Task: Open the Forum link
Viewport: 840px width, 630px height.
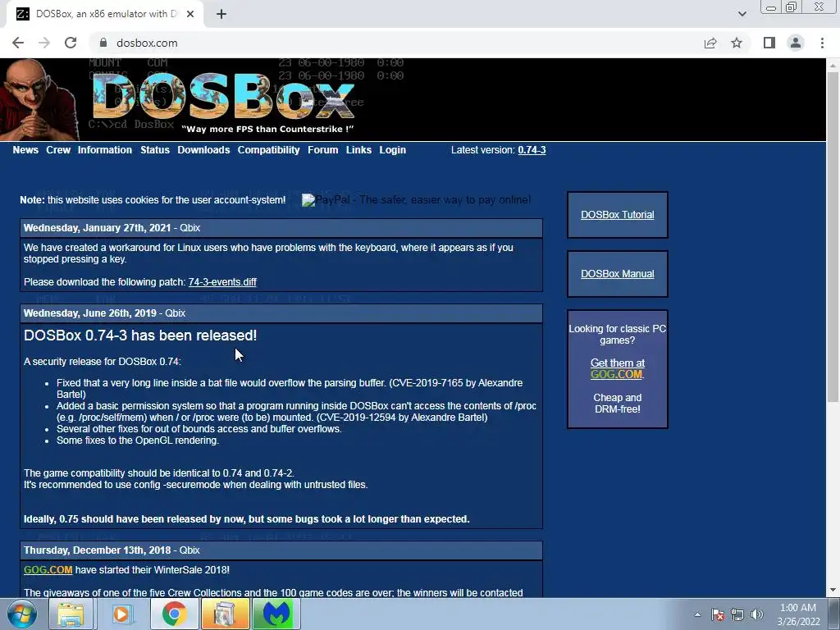Action: point(322,150)
